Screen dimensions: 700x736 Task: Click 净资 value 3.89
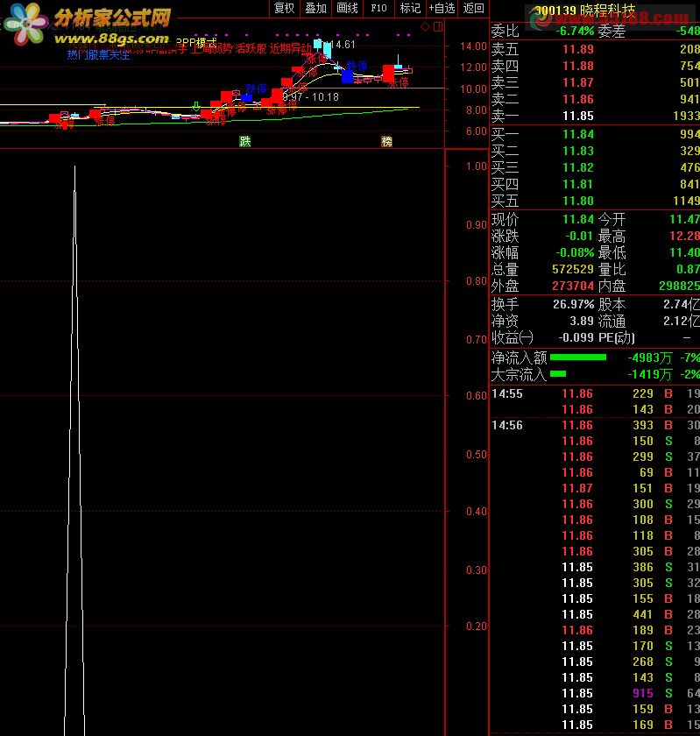582,321
